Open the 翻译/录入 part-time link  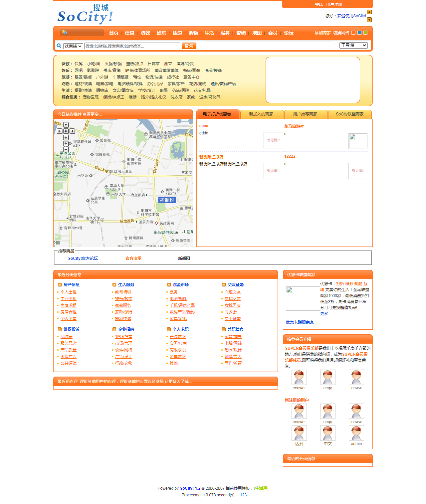(233, 357)
